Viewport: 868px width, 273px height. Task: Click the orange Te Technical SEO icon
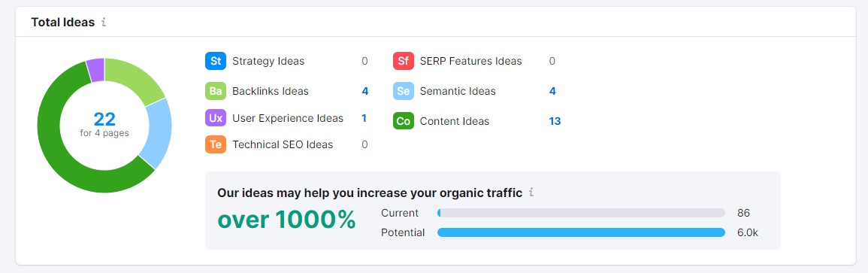216,144
